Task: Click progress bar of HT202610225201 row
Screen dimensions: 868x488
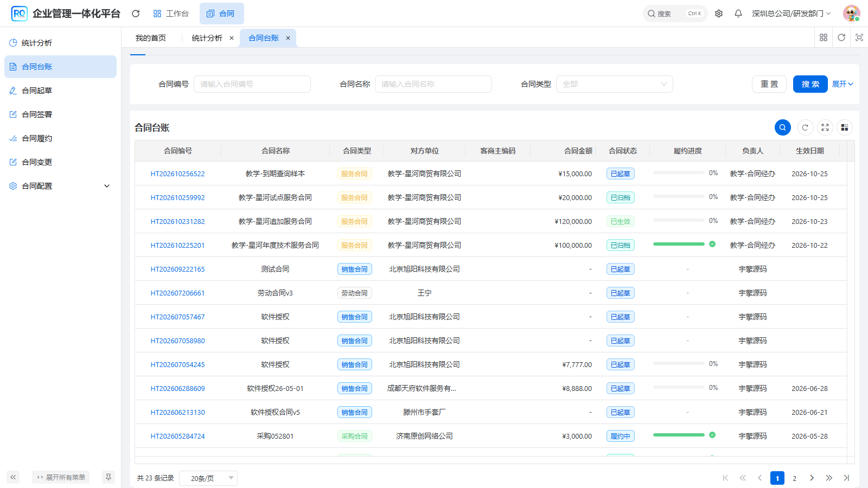Action: [679, 244]
